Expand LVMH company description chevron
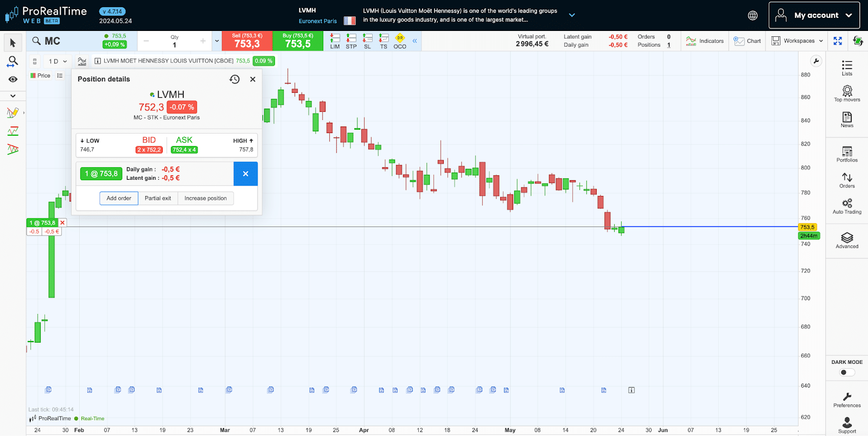The image size is (868, 436). (572, 15)
